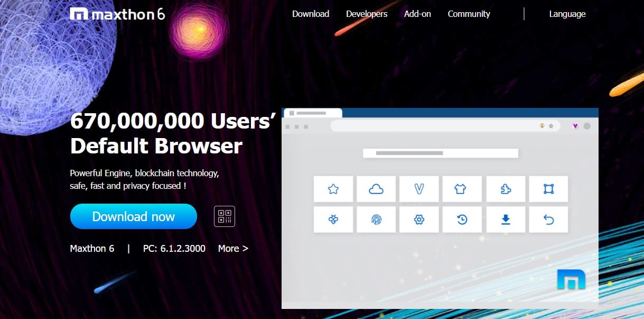The height and width of the screenshot is (319, 644).
Task: Click the bookmark star in mock address bar
Action: pyautogui.click(x=551, y=126)
